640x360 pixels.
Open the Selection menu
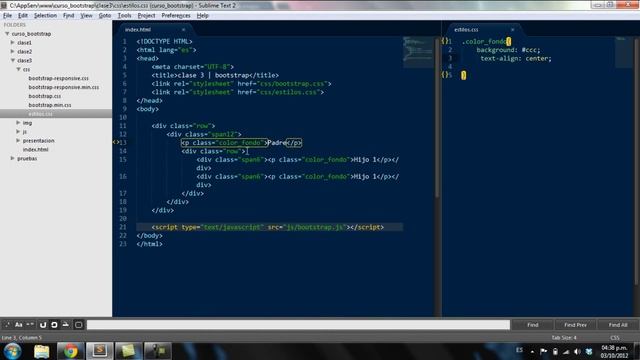pyautogui.click(x=45, y=16)
